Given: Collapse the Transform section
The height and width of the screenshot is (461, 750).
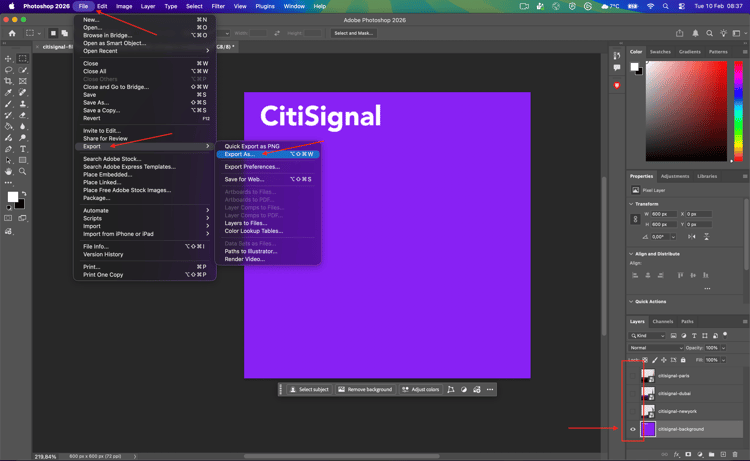Looking at the screenshot, I should pos(631,204).
